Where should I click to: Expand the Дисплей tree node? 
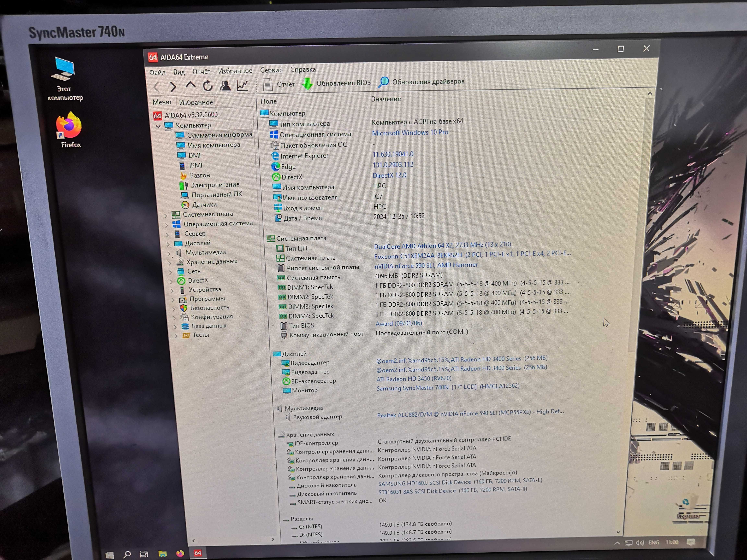(168, 244)
